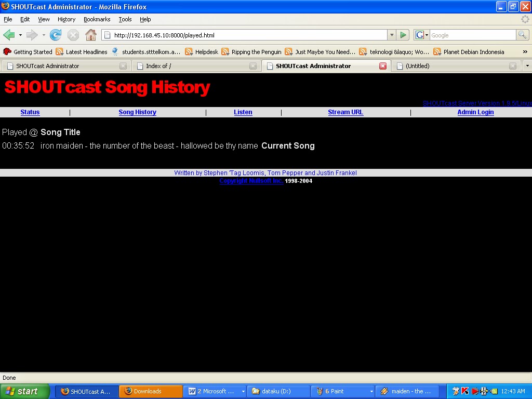This screenshot has height=399, width=532.
Task: Click Copyright Nullsoft Inc. link
Action: pos(251,181)
